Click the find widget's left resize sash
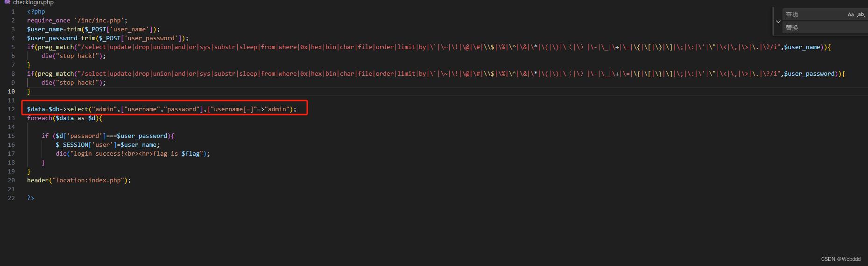The width and height of the screenshot is (868, 266). 774,21
